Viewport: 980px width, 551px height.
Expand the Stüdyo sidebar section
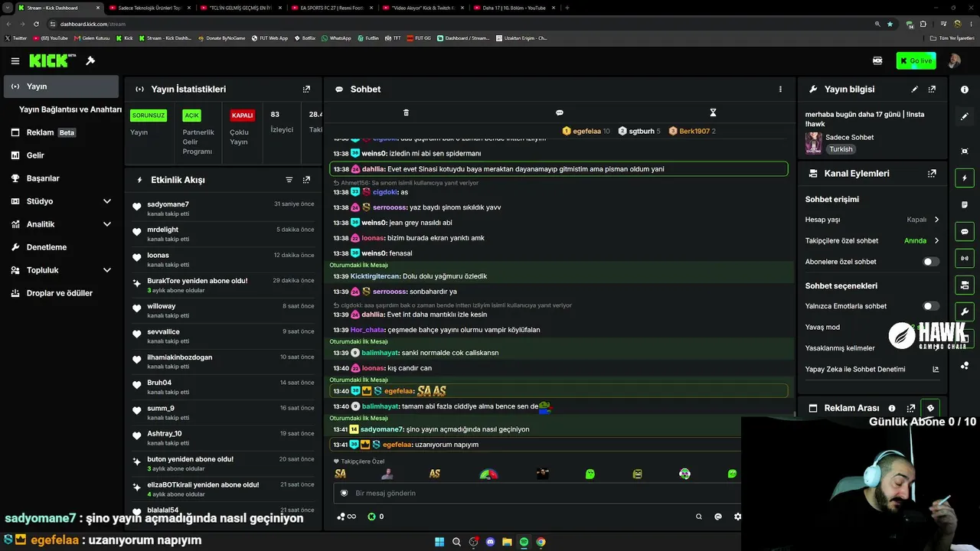[107, 201]
